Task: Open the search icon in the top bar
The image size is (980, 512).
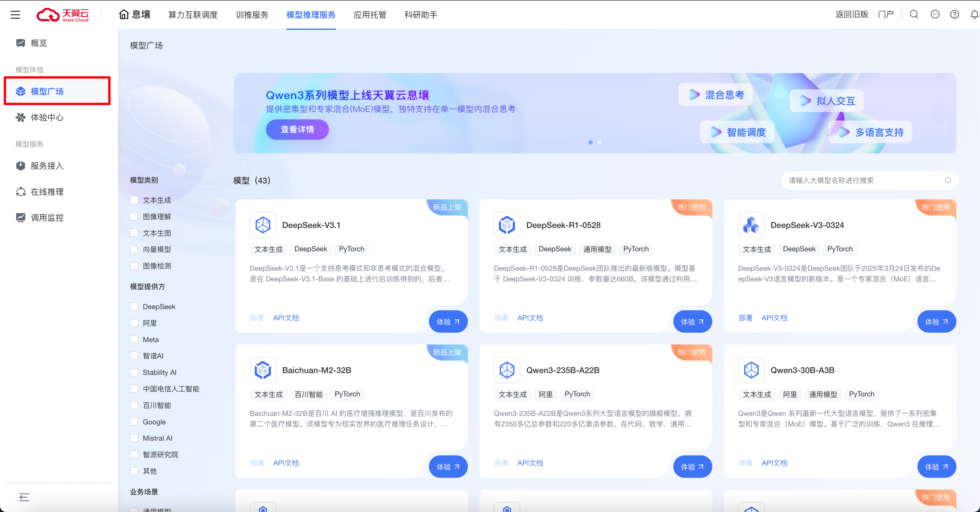Action: click(914, 14)
